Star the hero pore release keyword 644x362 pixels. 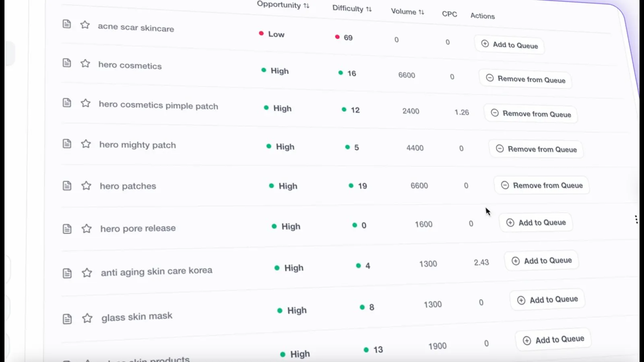[87, 228]
